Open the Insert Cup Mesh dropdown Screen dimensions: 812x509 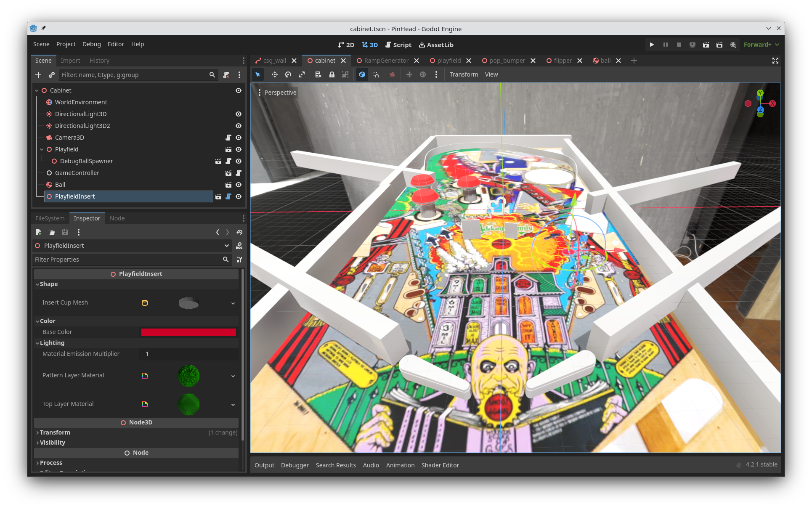tap(233, 303)
